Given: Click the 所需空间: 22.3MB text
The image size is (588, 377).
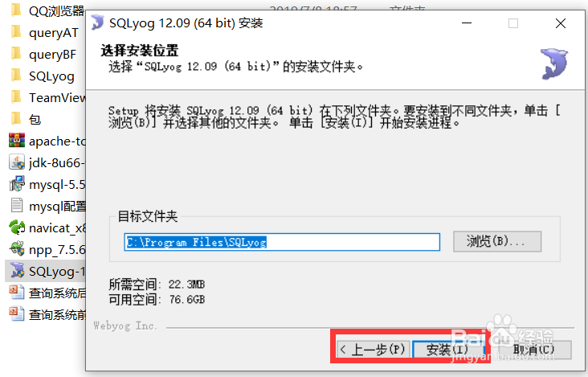Looking at the screenshot, I should coord(157,285).
